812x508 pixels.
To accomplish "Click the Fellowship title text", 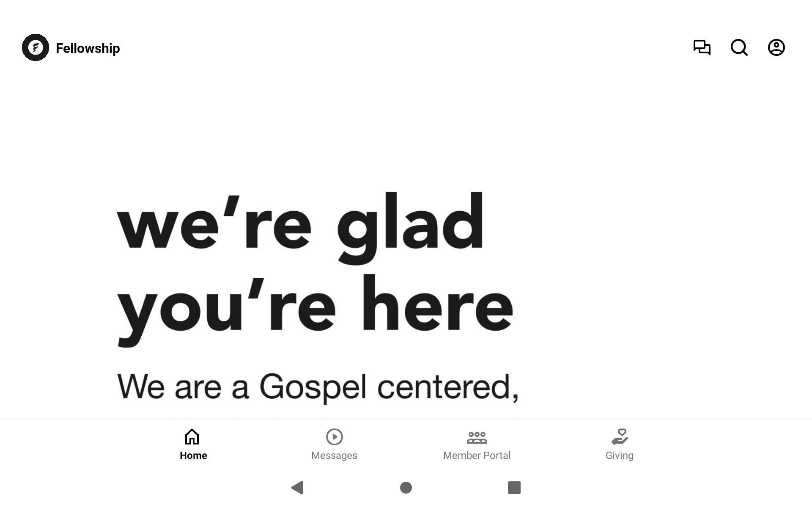I will click(x=88, y=48).
